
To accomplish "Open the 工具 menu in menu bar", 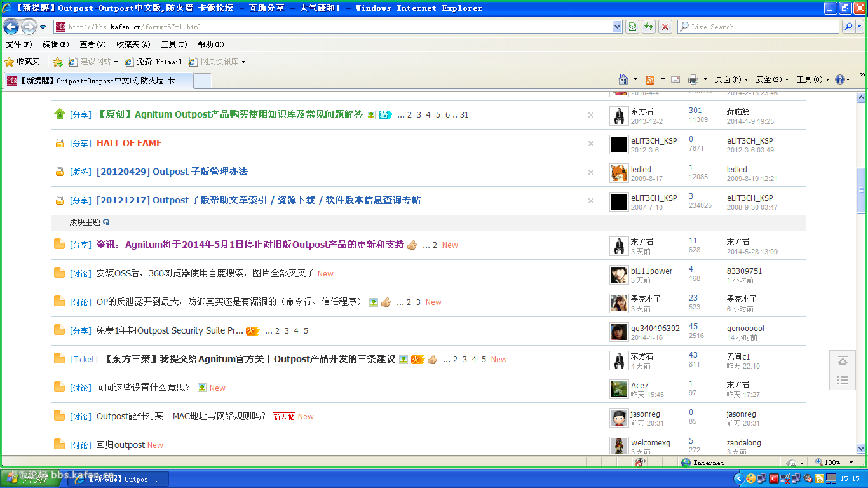I will pyautogui.click(x=174, y=44).
